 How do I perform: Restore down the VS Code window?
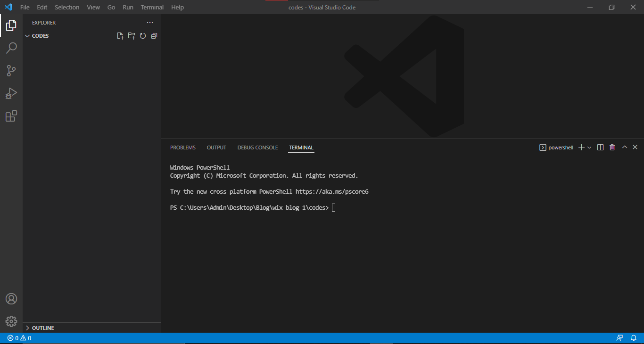pyautogui.click(x=611, y=7)
